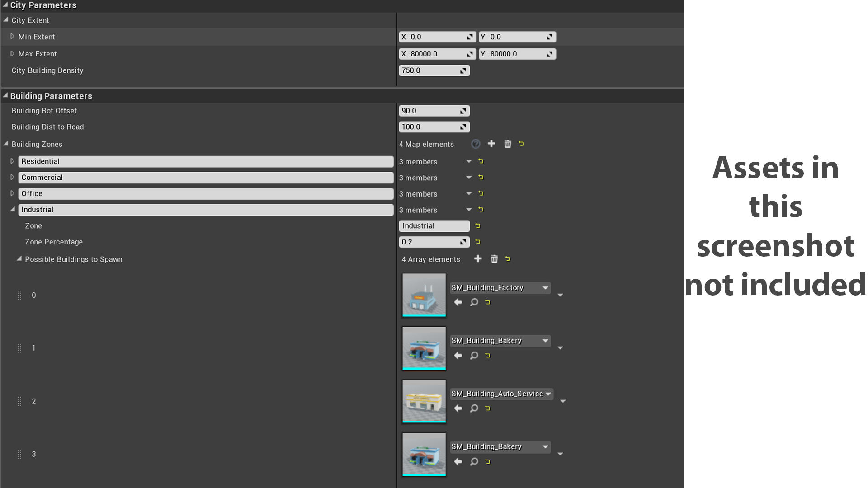This screenshot has height=488, width=868.
Task: Expand the Office building zone
Action: click(x=12, y=193)
